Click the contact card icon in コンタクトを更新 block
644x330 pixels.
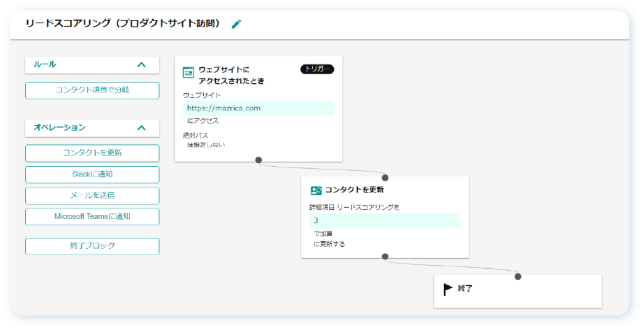tap(316, 191)
